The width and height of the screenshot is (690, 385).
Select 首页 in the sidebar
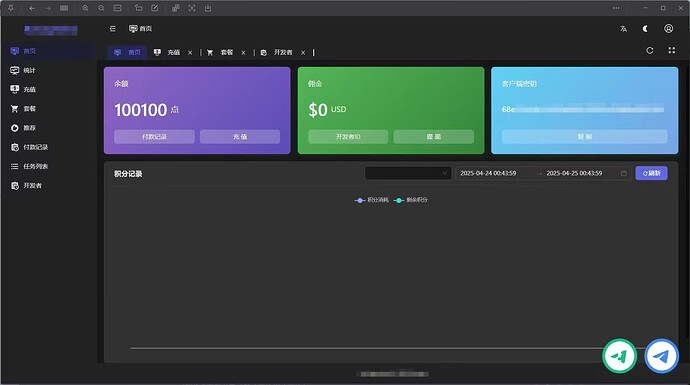tap(49, 51)
